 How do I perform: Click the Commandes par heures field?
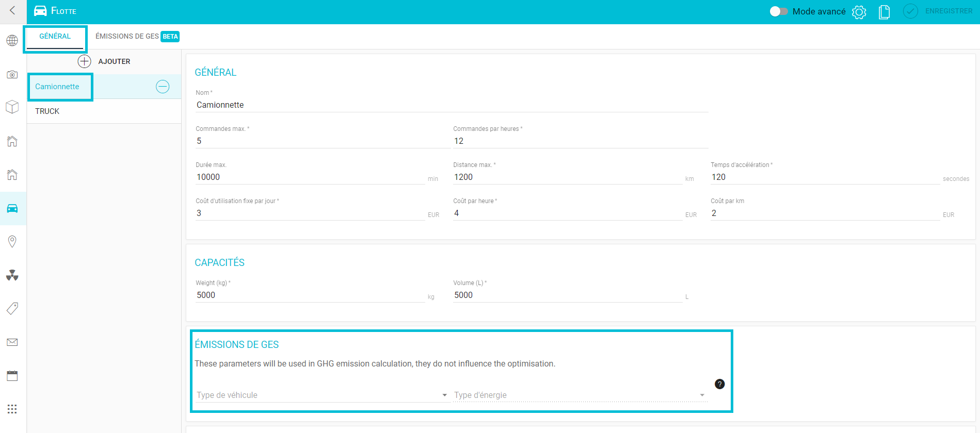pos(581,141)
